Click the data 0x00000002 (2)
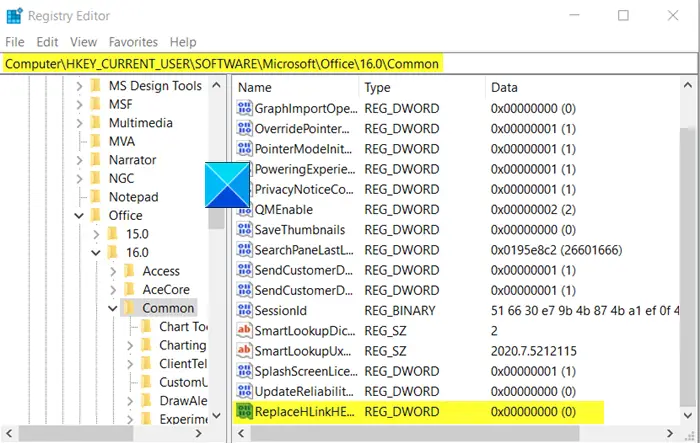Image resolution: width=700 pixels, height=443 pixels. (x=533, y=209)
